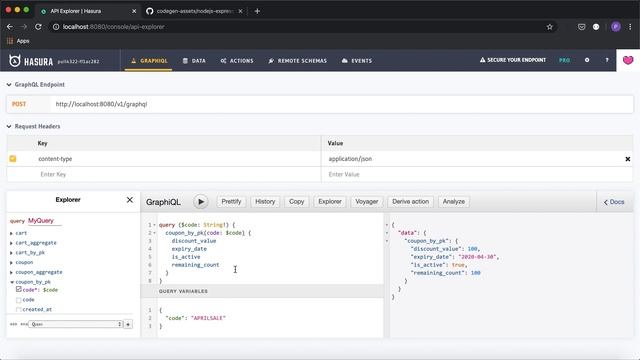Copy the query with Copy button

(296, 202)
